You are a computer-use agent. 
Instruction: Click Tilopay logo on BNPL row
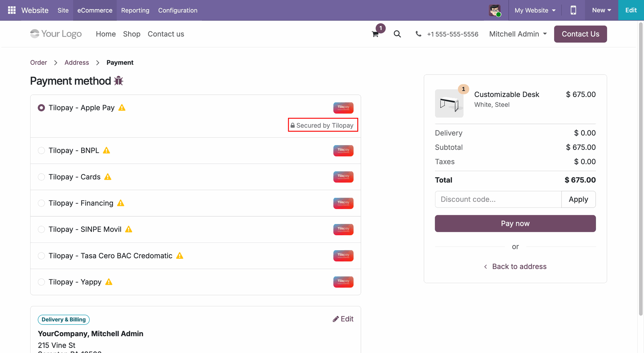point(343,150)
